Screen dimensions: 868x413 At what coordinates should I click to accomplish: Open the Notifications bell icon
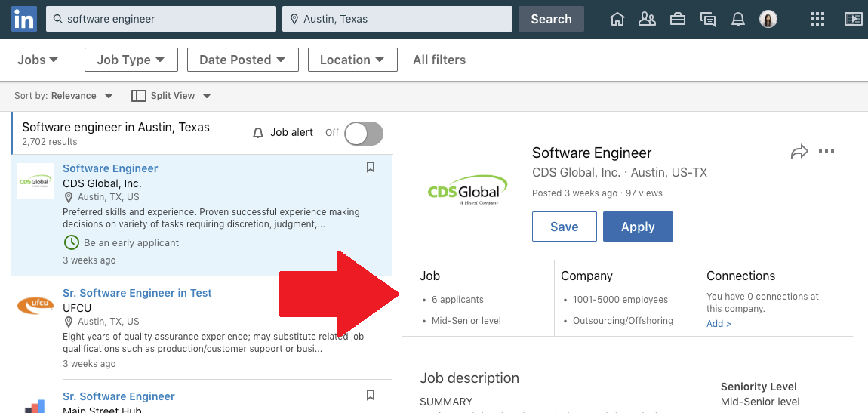point(738,19)
